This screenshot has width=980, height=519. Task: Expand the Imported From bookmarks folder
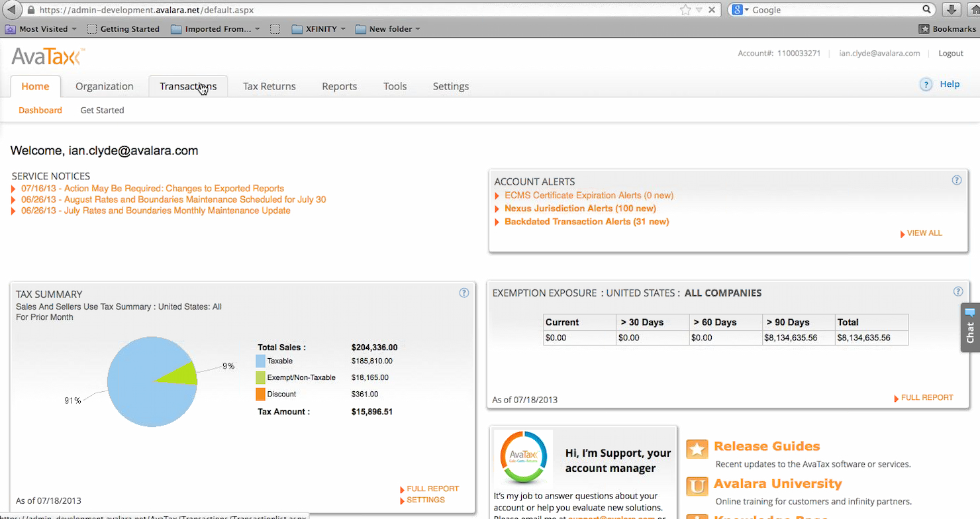(215, 29)
